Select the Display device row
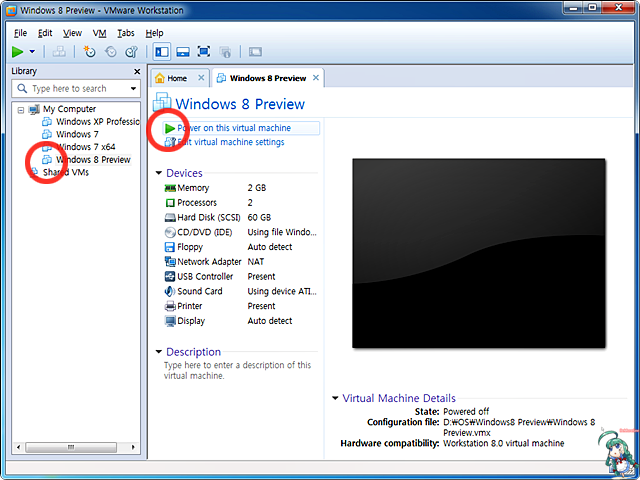The width and height of the screenshot is (640, 480). pos(240,321)
